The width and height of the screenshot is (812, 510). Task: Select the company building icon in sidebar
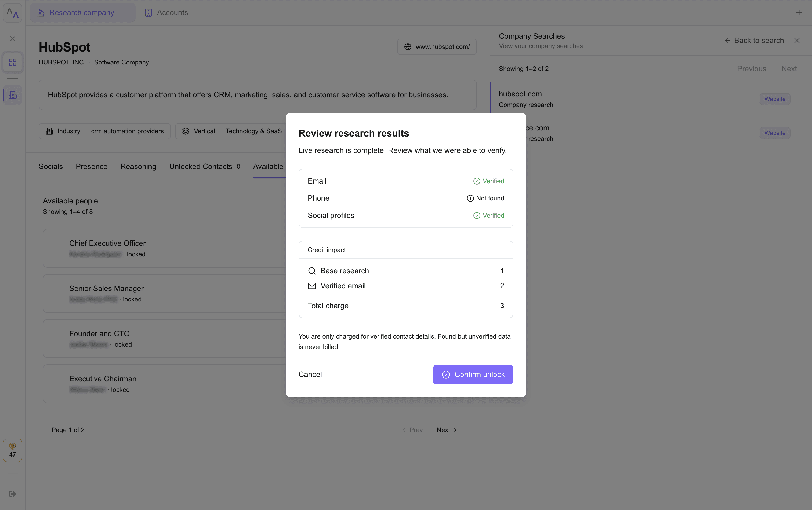tap(12, 95)
